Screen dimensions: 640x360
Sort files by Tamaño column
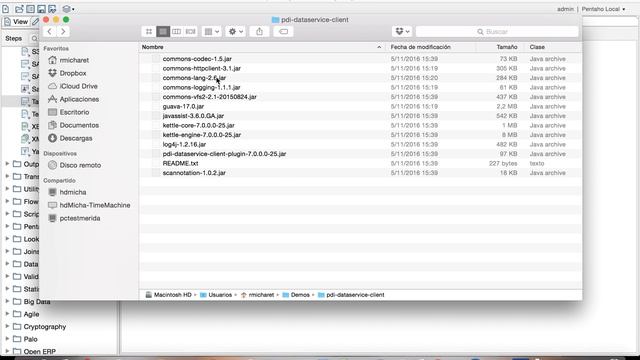coord(507,47)
